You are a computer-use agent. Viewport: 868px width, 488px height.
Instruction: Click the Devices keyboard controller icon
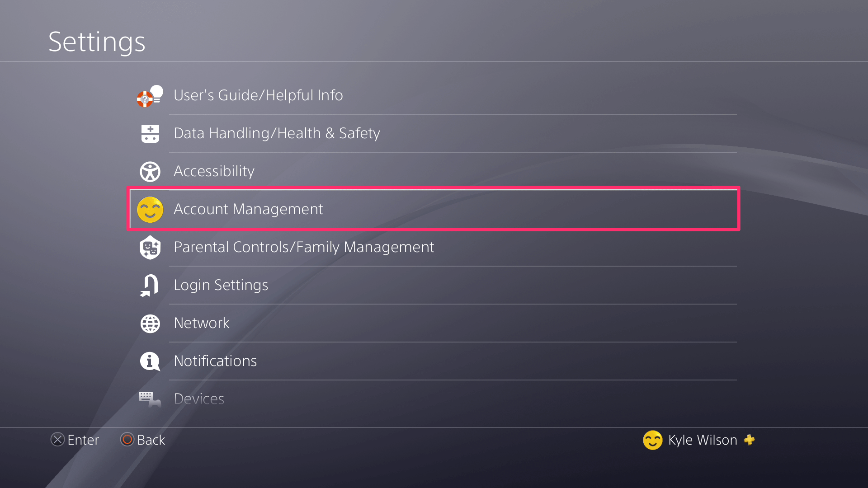tap(150, 399)
